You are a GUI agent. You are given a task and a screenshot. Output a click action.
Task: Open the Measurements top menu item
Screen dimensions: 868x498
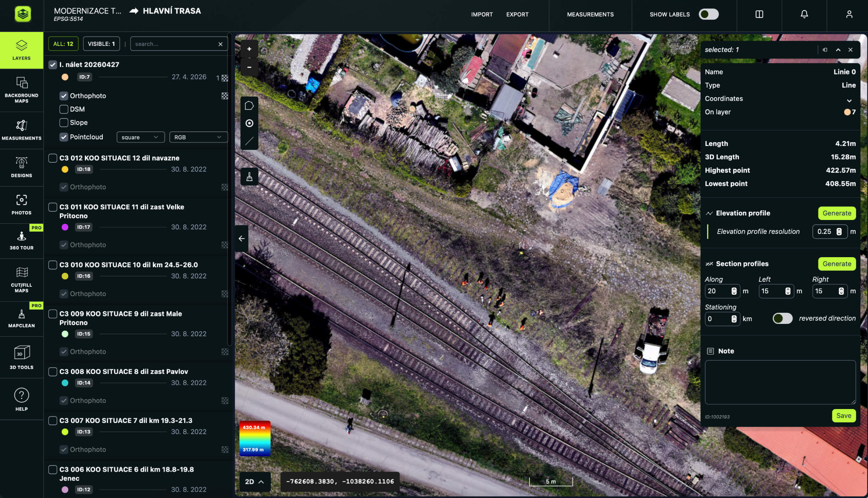(590, 14)
